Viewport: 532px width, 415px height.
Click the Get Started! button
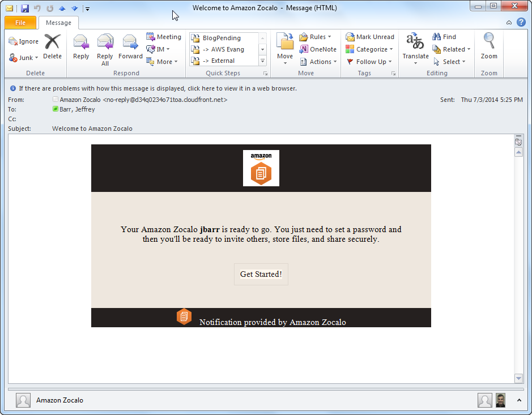[x=261, y=274]
